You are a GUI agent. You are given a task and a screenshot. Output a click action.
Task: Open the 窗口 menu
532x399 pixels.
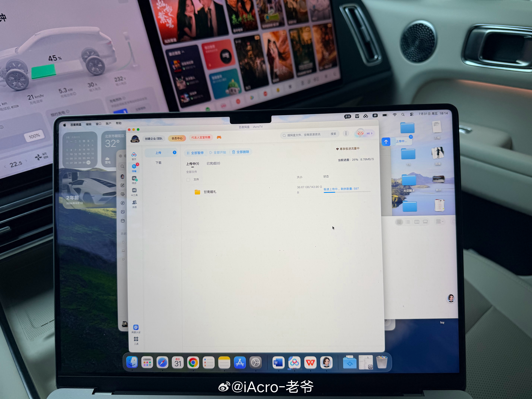99,124
